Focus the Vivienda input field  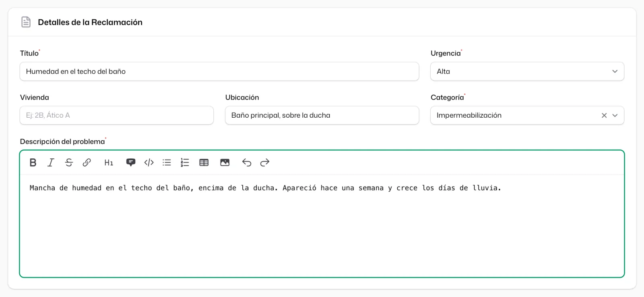coord(117,115)
